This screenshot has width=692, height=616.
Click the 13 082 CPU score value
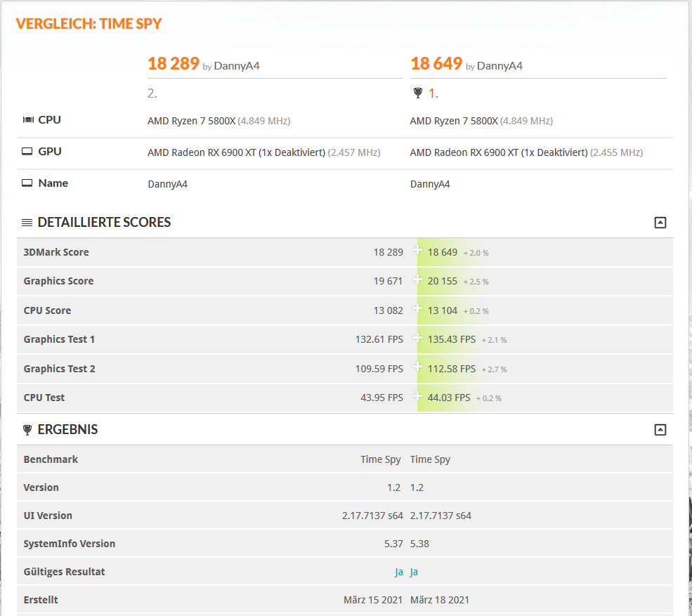click(x=388, y=310)
